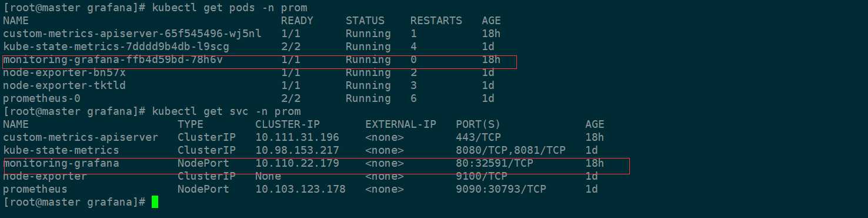Click node-exporter-bn57x pod entry
868x218 pixels.
pos(64,72)
